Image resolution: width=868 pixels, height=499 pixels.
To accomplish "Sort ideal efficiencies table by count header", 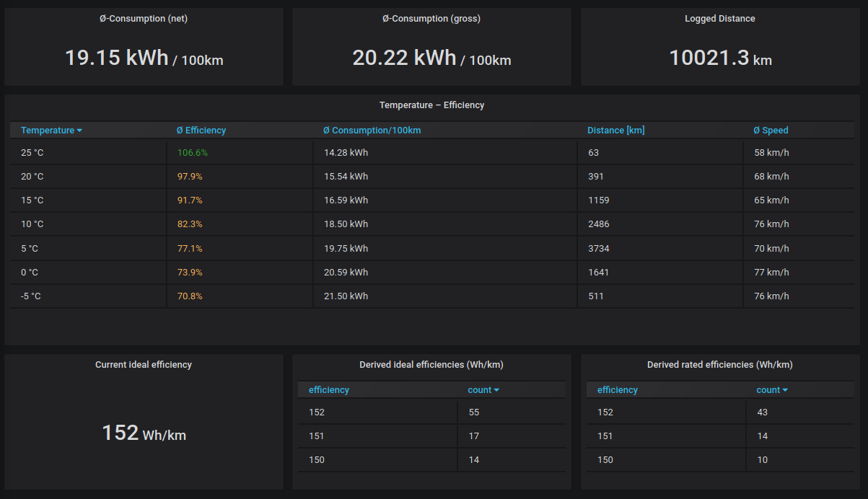I will click(483, 390).
